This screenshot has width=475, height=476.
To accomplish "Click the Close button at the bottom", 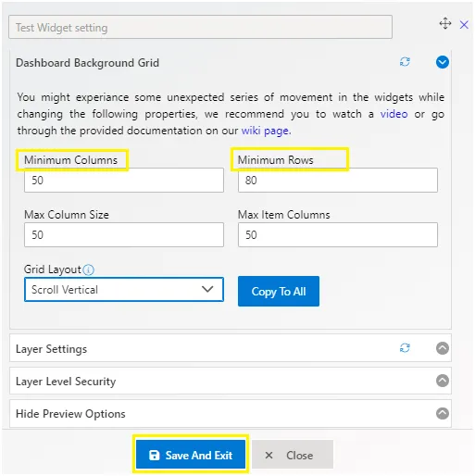I will point(293,455).
